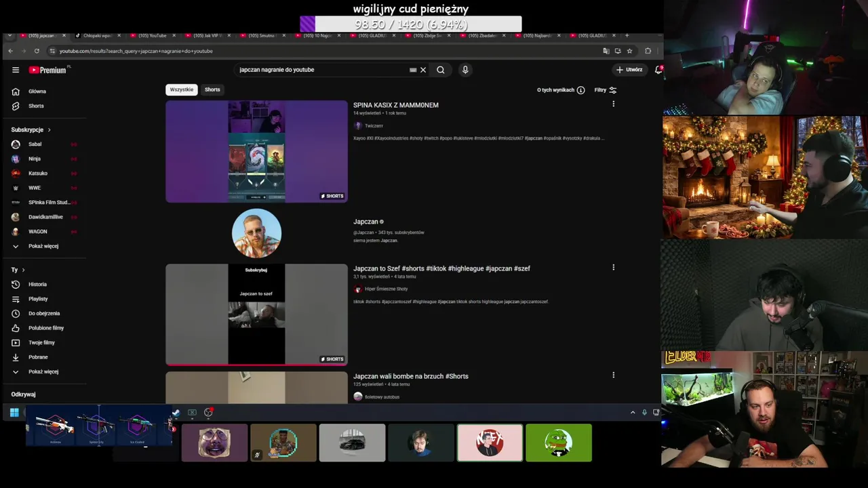Viewport: 868px width, 488px height.
Task: Select the Wszystkie filter chip
Action: pyautogui.click(x=182, y=89)
